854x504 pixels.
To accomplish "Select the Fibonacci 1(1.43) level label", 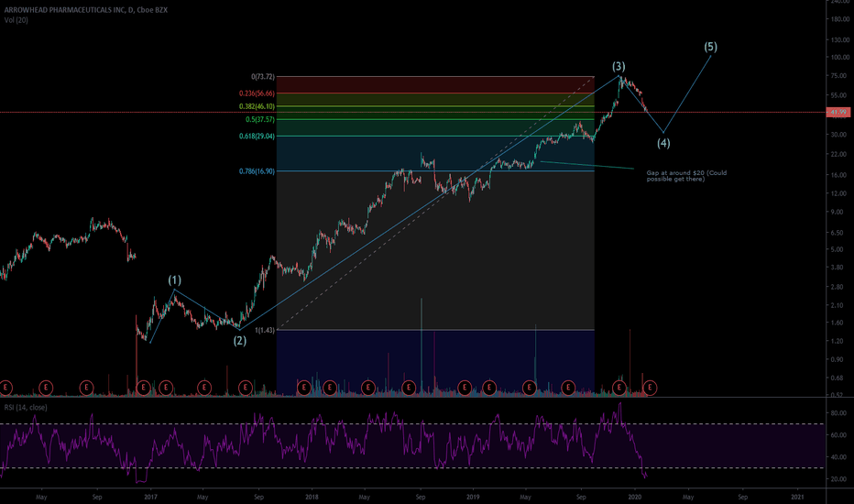I will [x=265, y=330].
